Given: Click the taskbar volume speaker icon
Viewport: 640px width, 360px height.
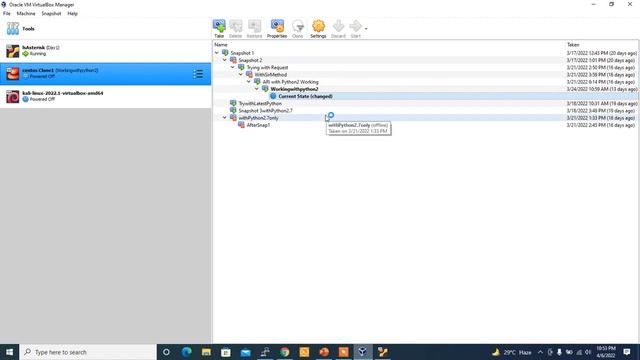Looking at the screenshot, I should coord(588,352).
